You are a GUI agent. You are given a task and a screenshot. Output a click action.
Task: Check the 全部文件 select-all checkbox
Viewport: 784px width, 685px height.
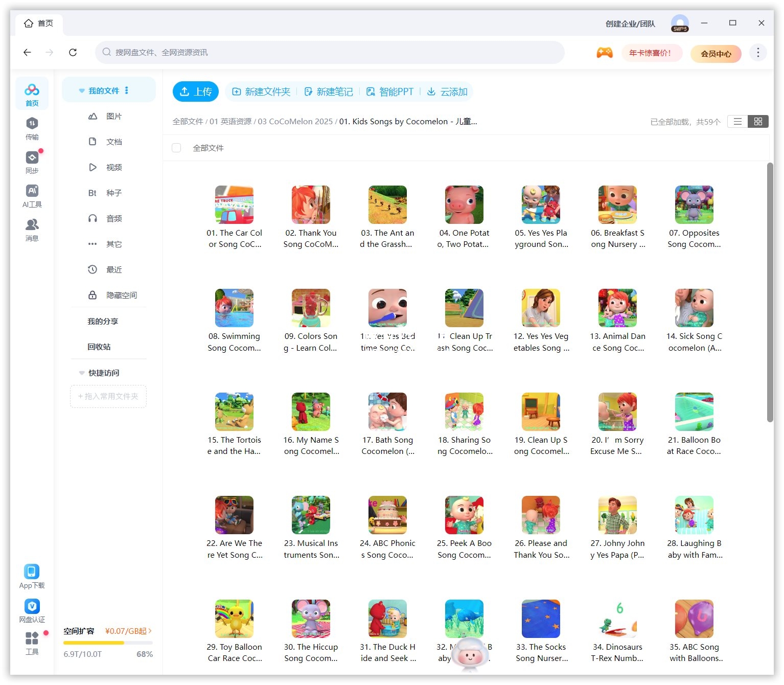pos(176,147)
